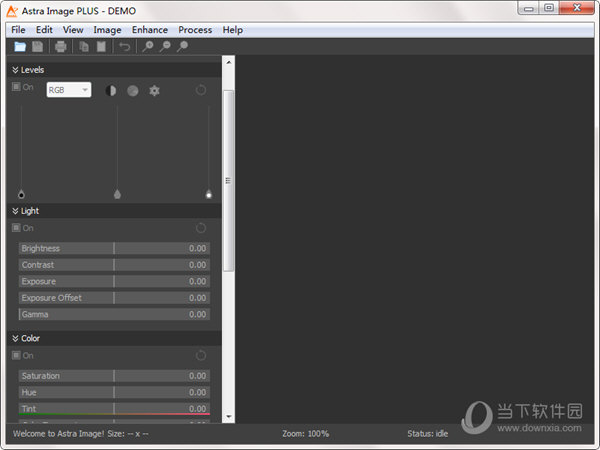This screenshot has width=600, height=450.
Task: Open the Help menu
Action: click(233, 30)
